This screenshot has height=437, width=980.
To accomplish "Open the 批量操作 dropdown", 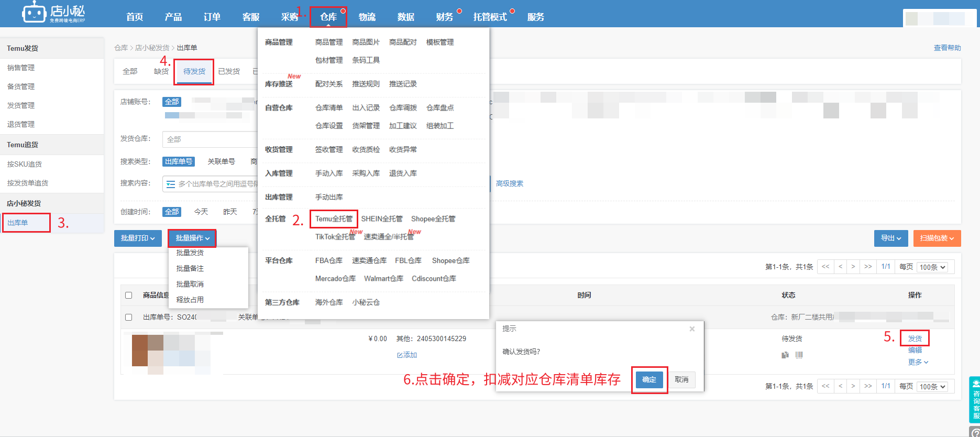I will pos(192,238).
